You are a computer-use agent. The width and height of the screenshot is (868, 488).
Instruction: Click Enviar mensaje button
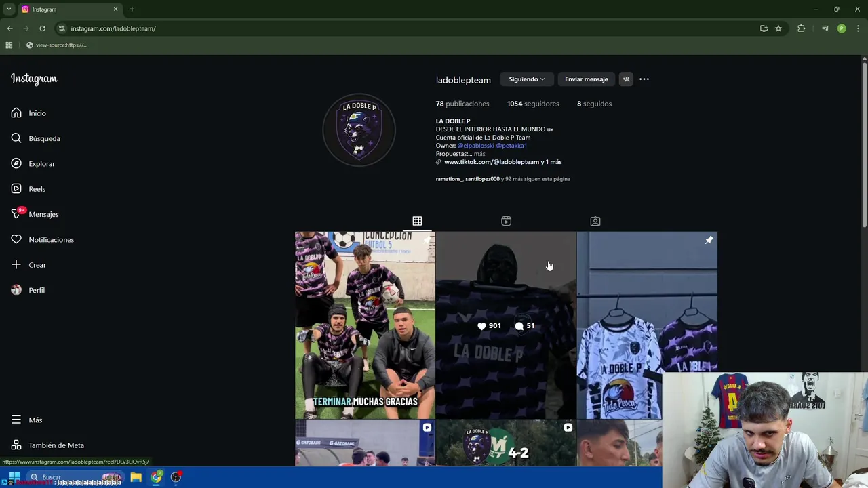(587, 79)
